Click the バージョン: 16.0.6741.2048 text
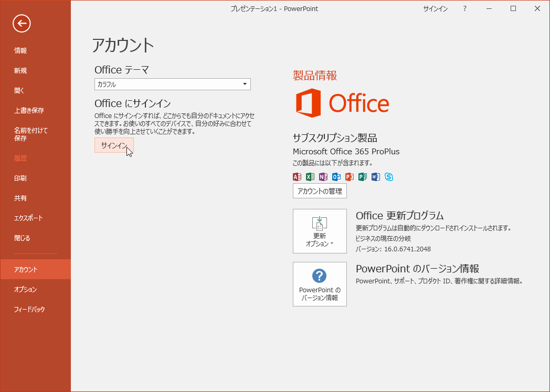Screen dimensions: 550x392 (393, 249)
